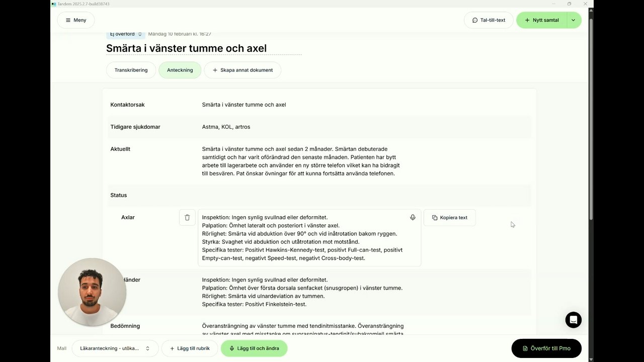Select the Anteckning tab
This screenshot has height=362, width=644.
(180, 70)
